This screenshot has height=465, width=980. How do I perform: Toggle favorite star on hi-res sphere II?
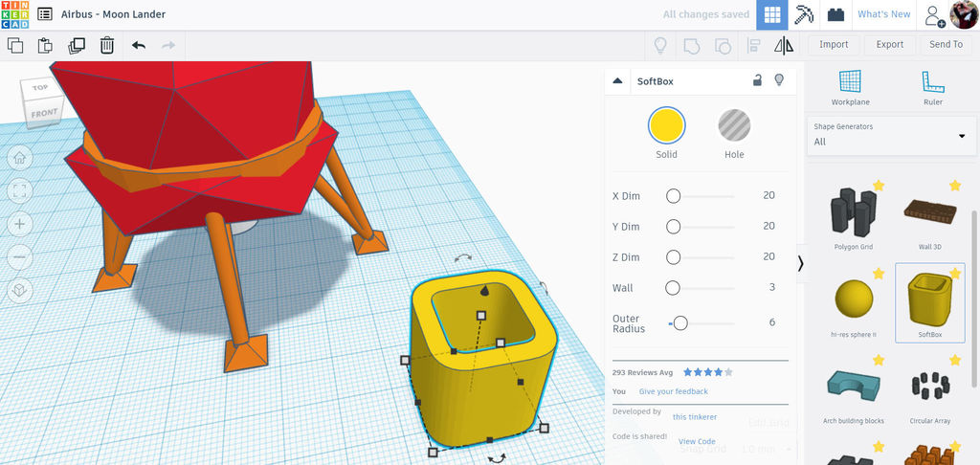point(879,273)
